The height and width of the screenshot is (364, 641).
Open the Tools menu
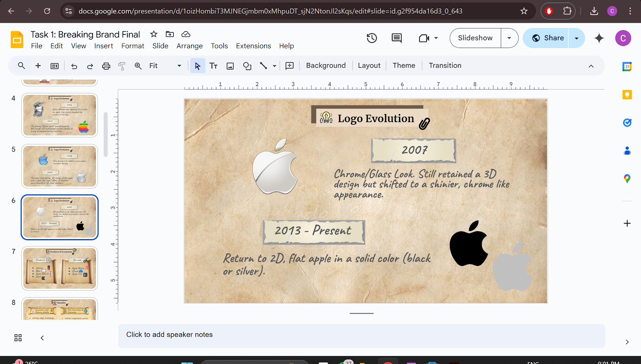(x=219, y=46)
